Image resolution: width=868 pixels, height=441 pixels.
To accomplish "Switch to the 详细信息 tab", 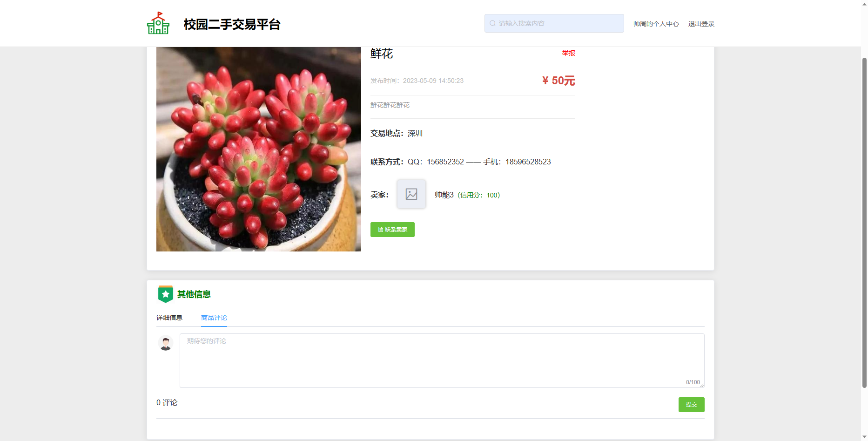I will point(169,317).
